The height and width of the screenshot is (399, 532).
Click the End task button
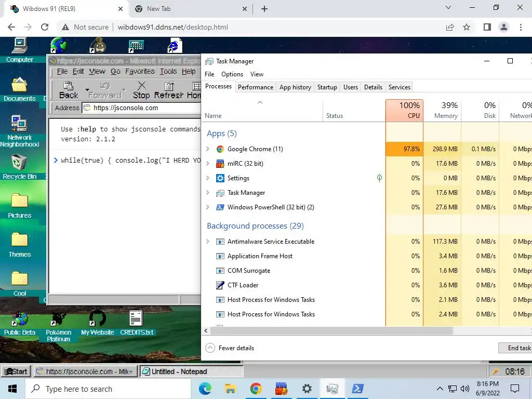coord(516,348)
